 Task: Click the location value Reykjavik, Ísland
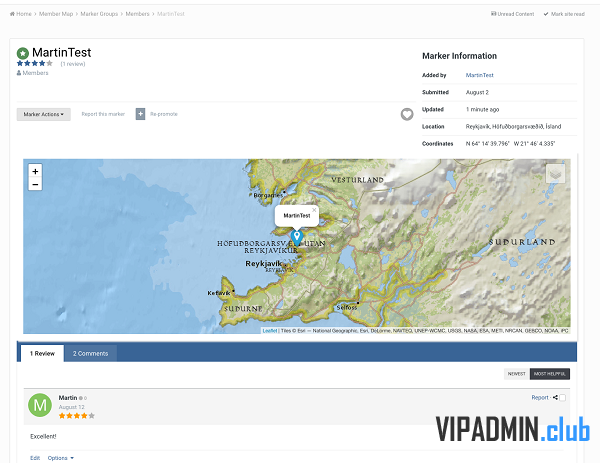(513, 126)
